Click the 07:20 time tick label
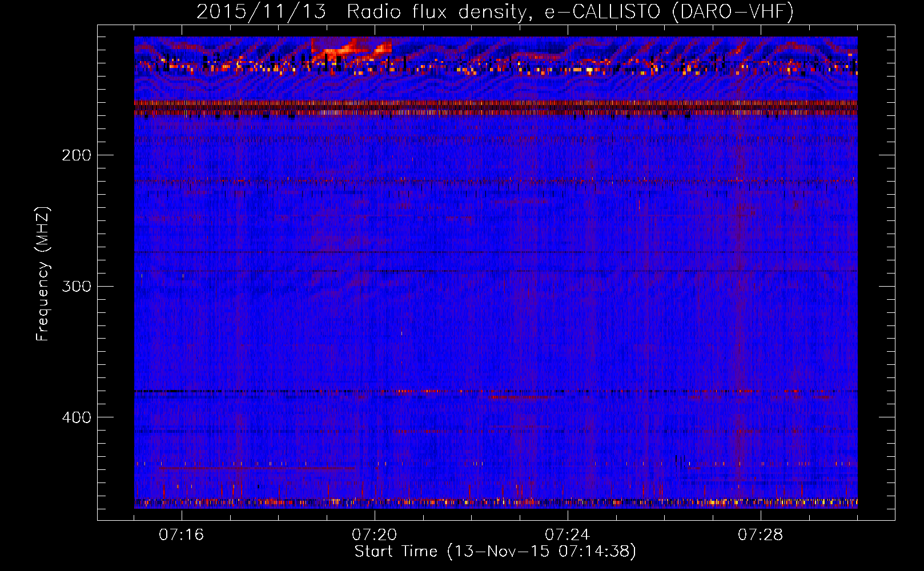The image size is (924, 571). tap(375, 535)
